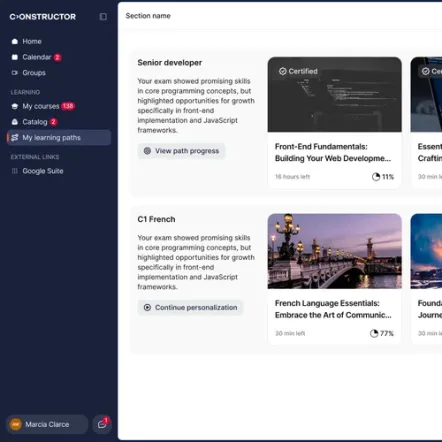Click the Continue personalization button
Viewport: 442px width, 442px height.
point(190,308)
